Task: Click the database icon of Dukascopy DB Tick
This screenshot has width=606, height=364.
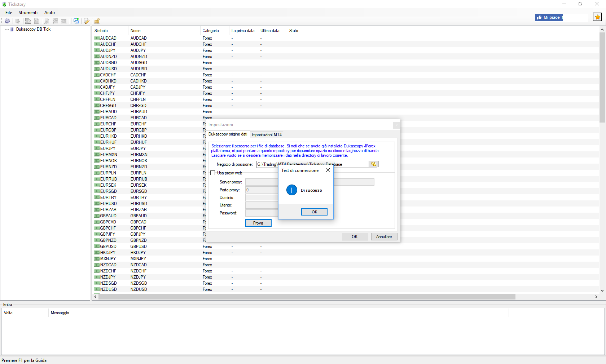Action: click(12, 29)
